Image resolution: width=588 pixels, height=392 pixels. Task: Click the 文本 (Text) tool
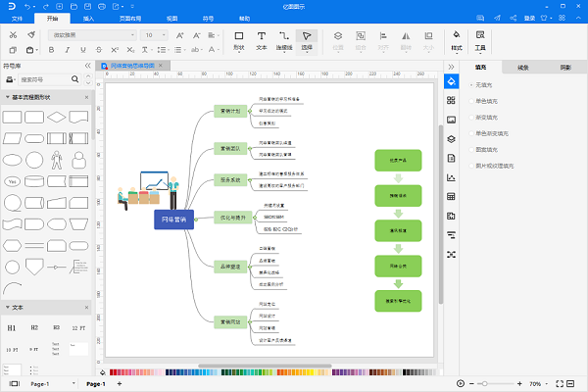[262, 38]
